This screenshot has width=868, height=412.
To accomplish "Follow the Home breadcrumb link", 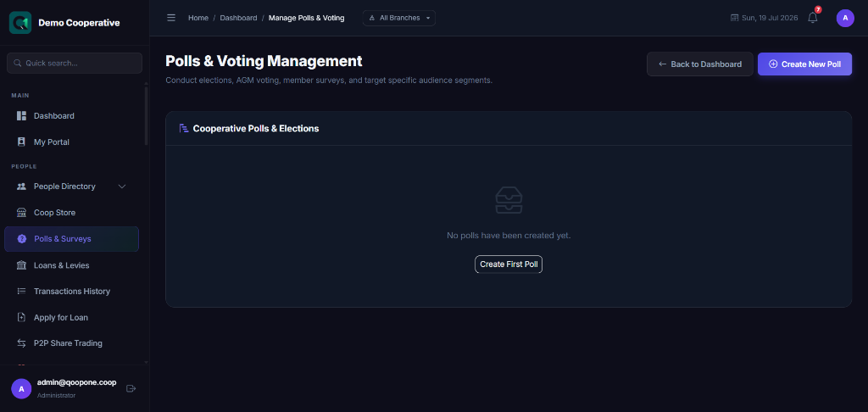I will [x=198, y=18].
